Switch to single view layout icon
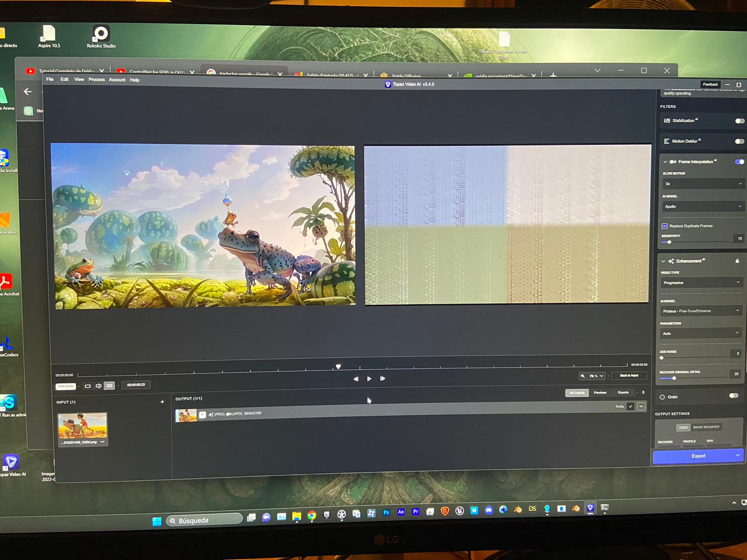The height and width of the screenshot is (560, 747). click(88, 386)
